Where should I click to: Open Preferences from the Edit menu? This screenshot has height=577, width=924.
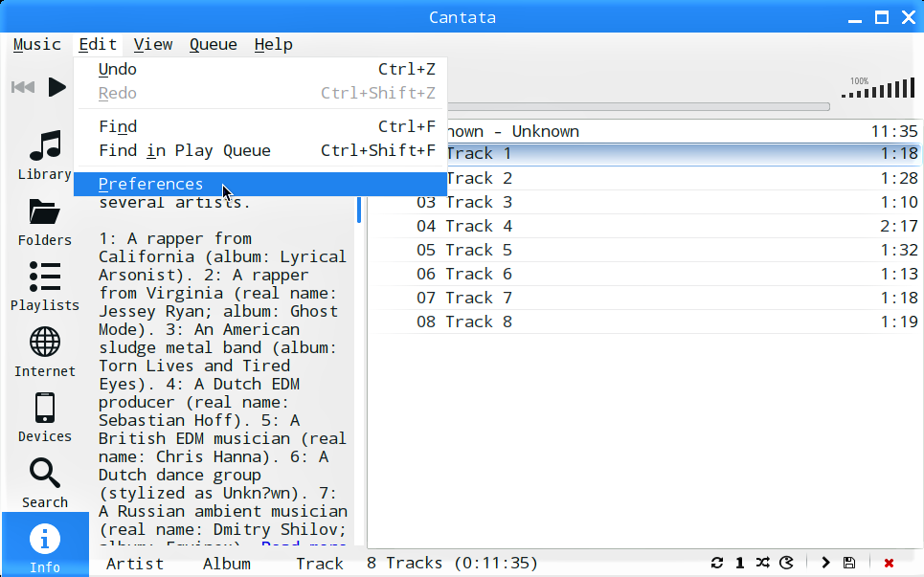tap(260, 185)
